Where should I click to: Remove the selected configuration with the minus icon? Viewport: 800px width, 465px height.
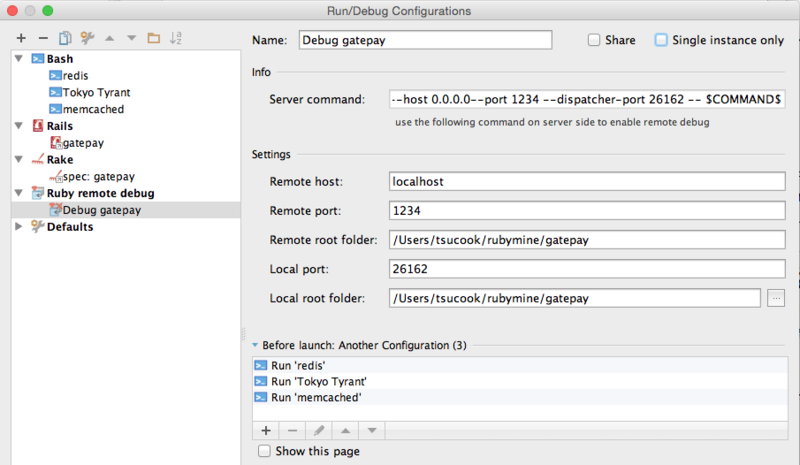coord(43,38)
